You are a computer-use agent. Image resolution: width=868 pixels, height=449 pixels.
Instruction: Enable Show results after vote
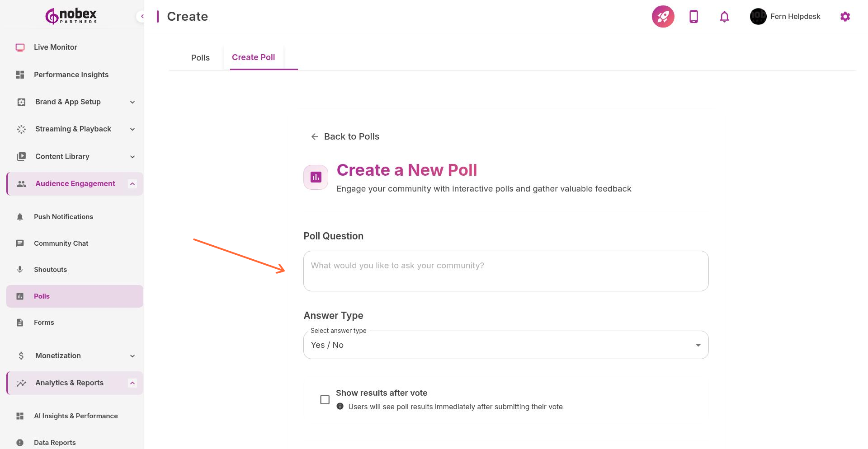pyautogui.click(x=325, y=399)
